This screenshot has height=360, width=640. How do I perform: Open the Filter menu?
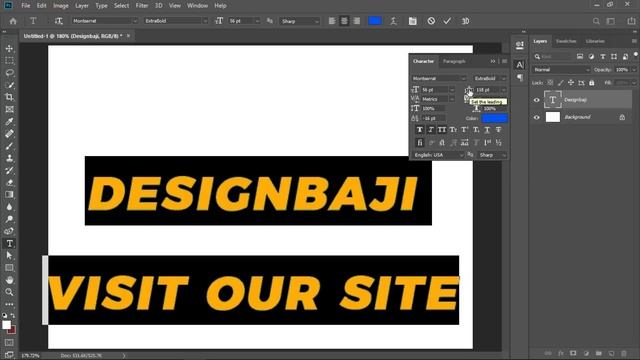(142, 6)
